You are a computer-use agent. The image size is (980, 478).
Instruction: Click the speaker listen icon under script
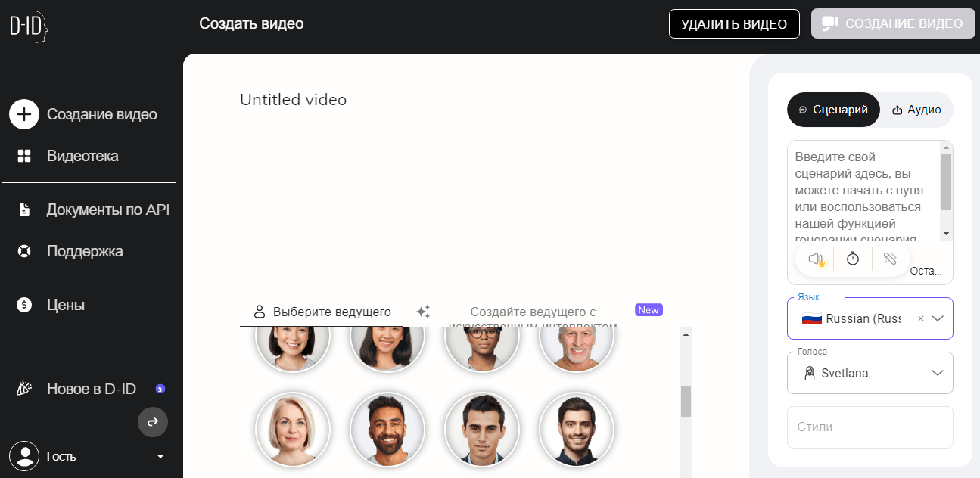pyautogui.click(x=815, y=259)
